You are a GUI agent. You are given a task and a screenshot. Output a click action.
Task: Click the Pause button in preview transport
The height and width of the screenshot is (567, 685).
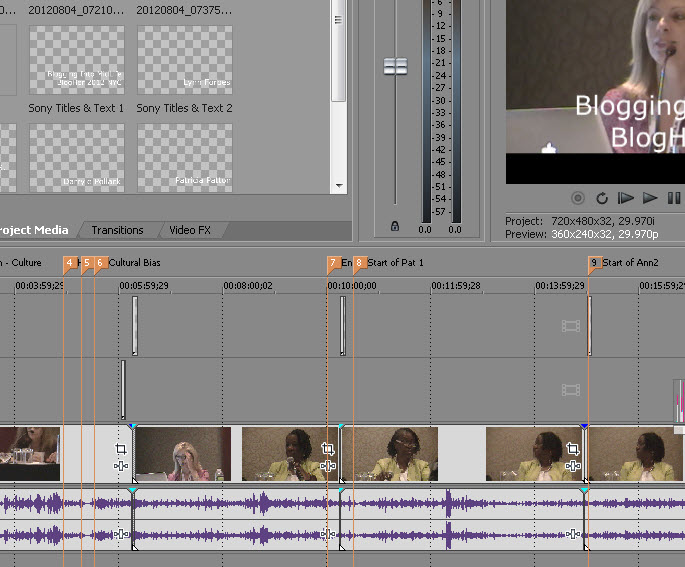pos(674,198)
